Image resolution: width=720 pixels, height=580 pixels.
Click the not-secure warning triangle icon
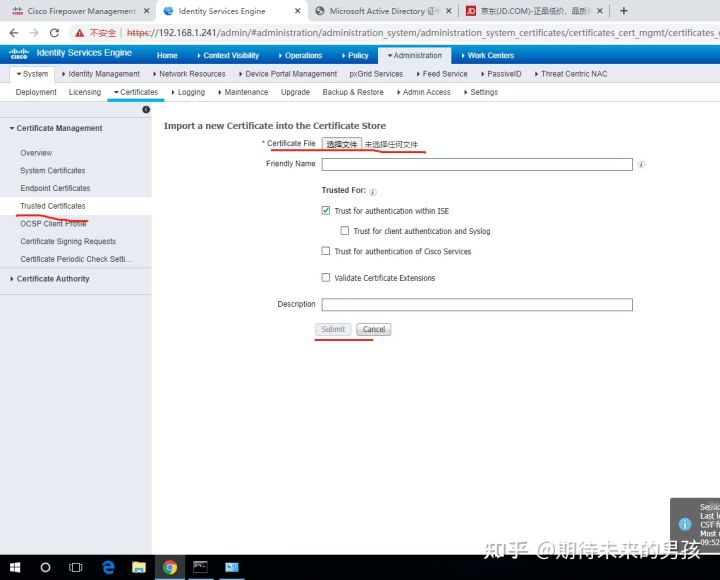click(80, 33)
